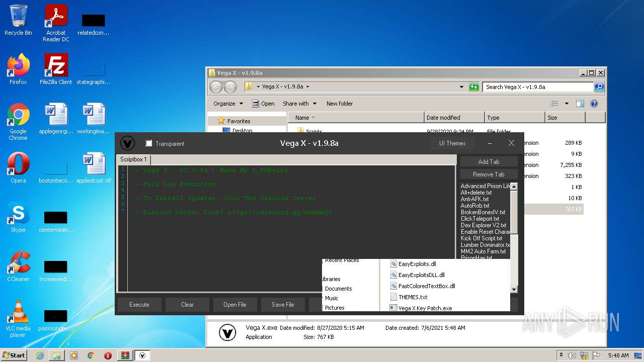Sort by Date modified column

pyautogui.click(x=454, y=118)
